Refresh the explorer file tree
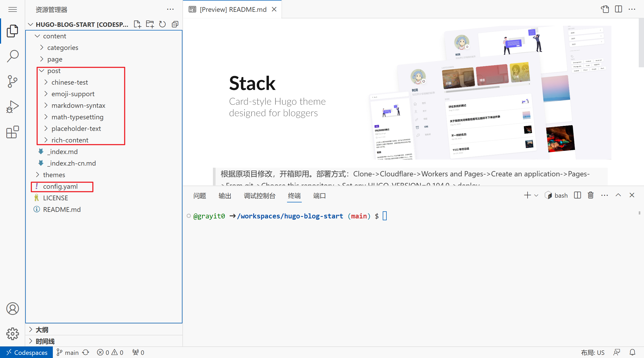The height and width of the screenshot is (358, 644). (x=162, y=24)
